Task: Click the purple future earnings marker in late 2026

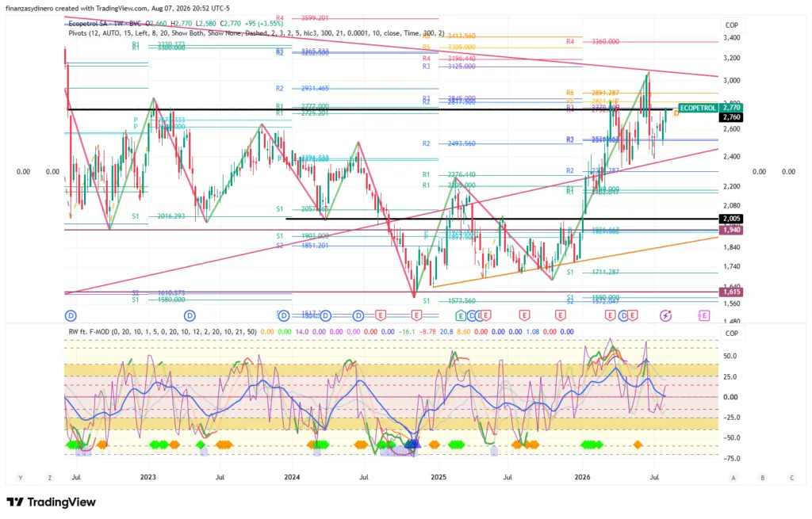Action: point(704,315)
